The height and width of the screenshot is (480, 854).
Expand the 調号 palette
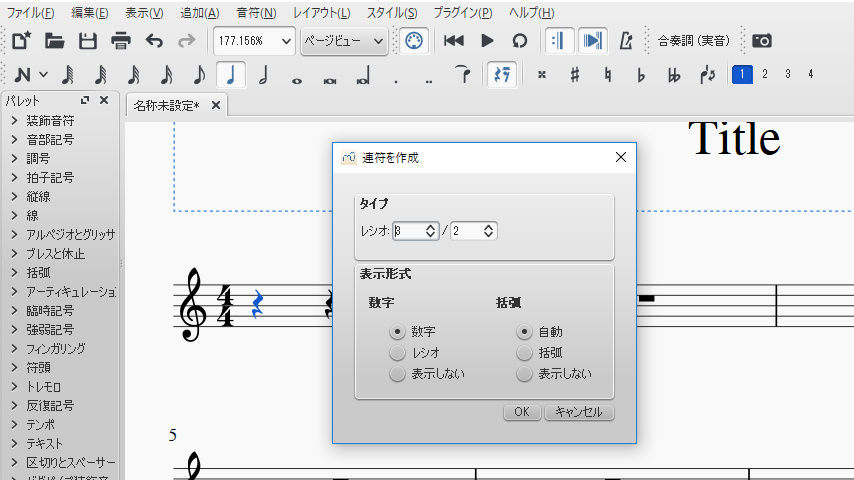pos(14,159)
